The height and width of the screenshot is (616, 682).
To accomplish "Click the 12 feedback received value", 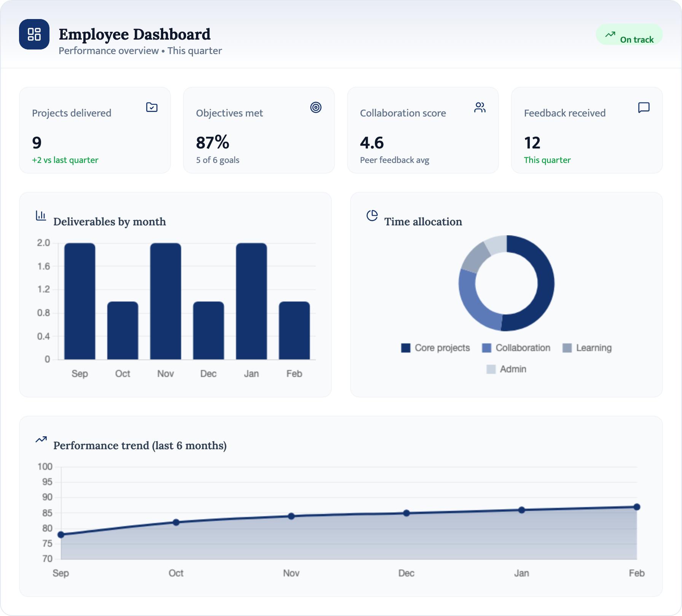I will [532, 143].
